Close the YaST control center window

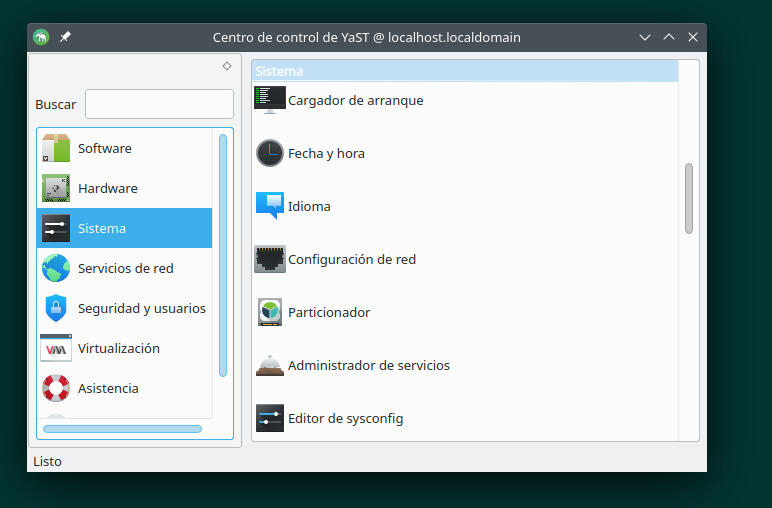coord(693,37)
